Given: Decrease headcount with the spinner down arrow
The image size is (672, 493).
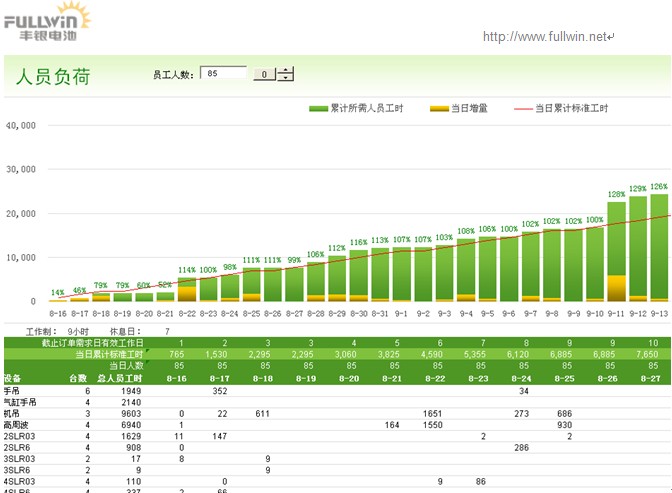Looking at the screenshot, I should pyautogui.click(x=287, y=78).
